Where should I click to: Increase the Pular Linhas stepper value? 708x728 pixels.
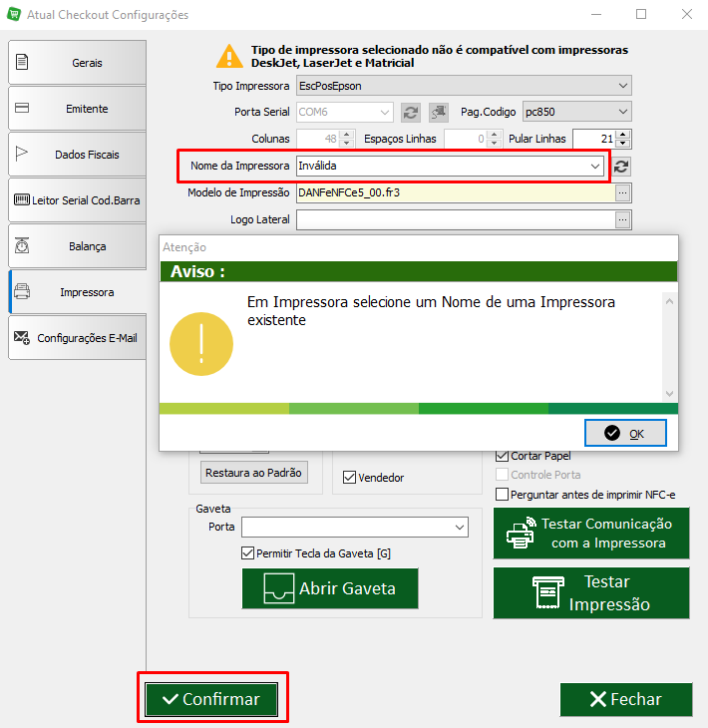click(623, 135)
